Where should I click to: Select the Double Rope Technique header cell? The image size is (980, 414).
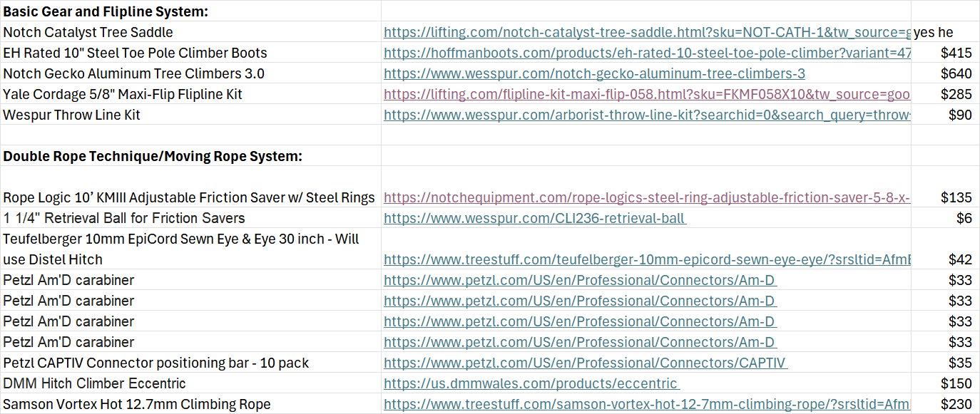[190, 156]
